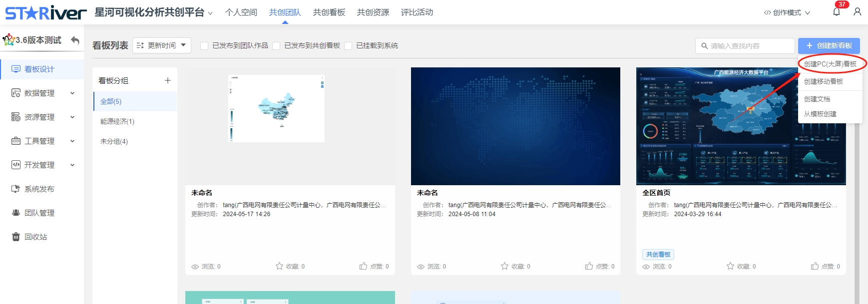Click the 创建新看板 button
The width and height of the screenshot is (868, 304).
pos(829,45)
